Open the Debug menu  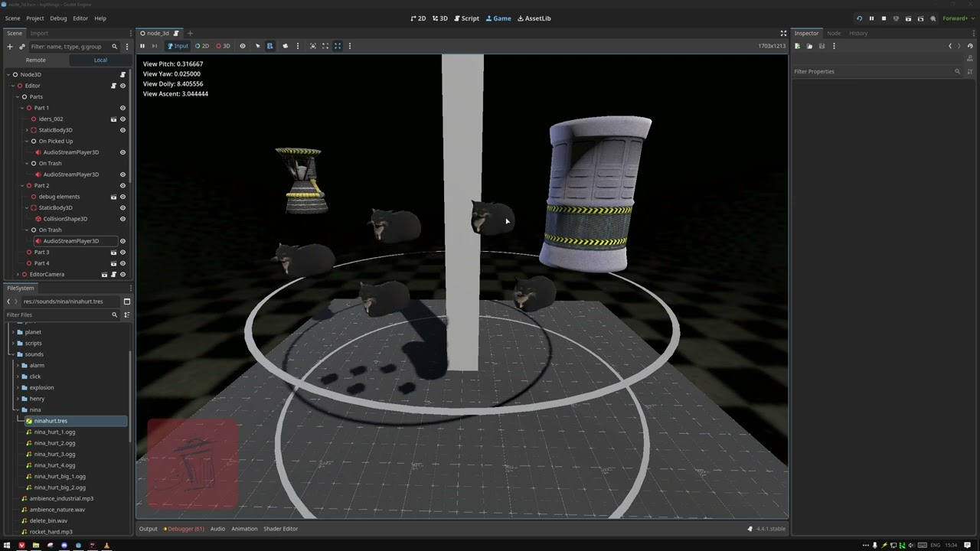[x=58, y=18]
